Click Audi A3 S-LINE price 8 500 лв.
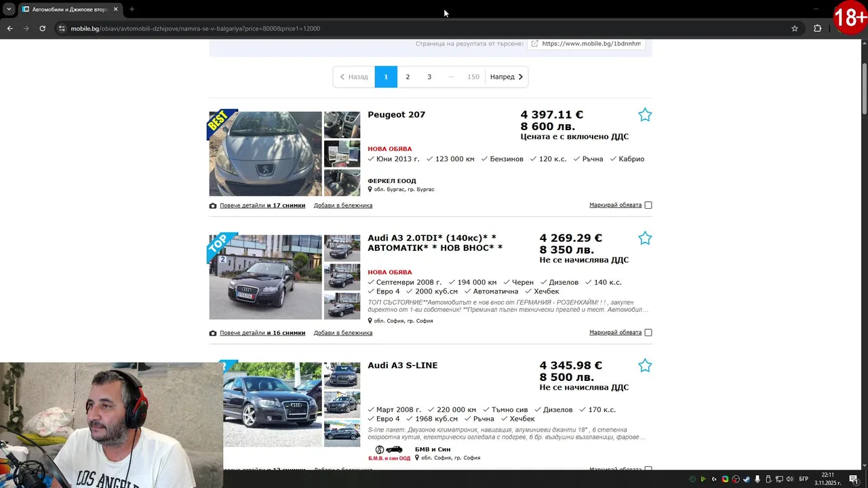The image size is (868, 488). pyautogui.click(x=567, y=378)
